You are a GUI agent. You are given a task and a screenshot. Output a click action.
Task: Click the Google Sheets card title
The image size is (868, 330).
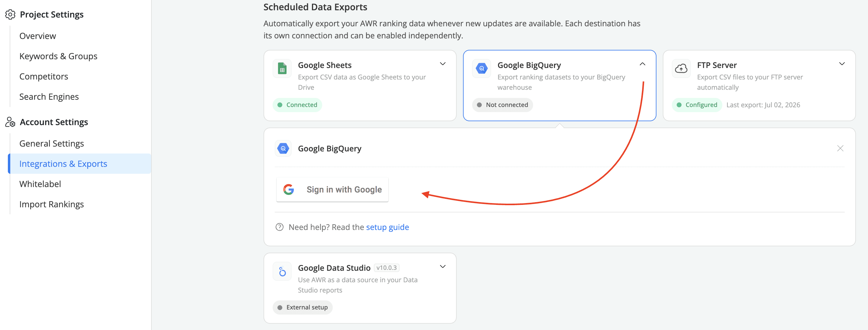coord(325,65)
